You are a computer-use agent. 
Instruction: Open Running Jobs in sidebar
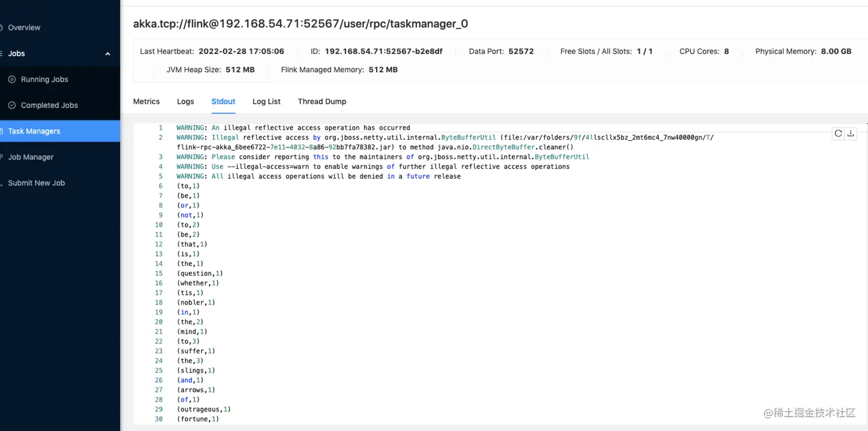[44, 79]
